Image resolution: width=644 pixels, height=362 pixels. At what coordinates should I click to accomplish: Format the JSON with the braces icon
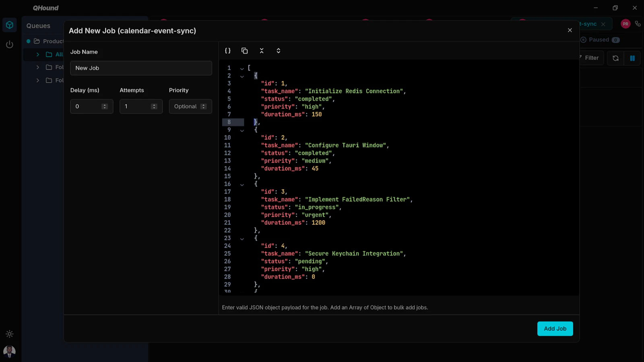(228, 51)
